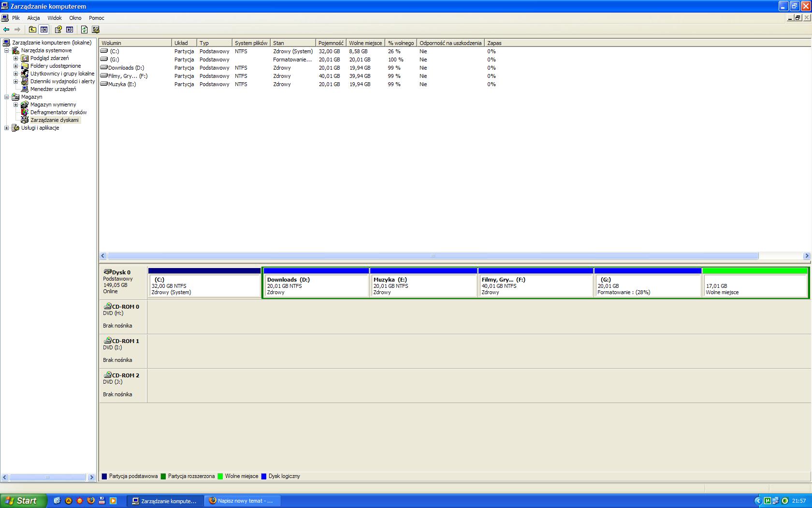Expand the Foldery udostępnione node
The width and height of the screenshot is (812, 508).
[x=15, y=66]
